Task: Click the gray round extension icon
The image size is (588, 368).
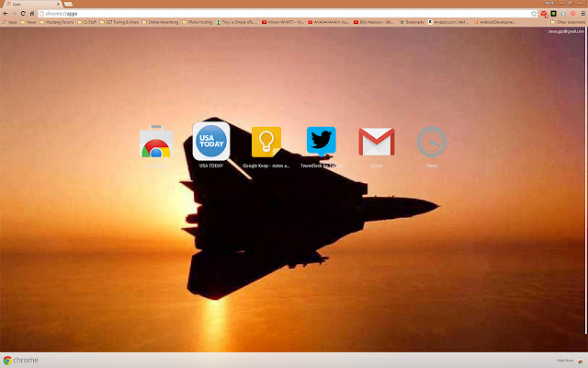Action: click(563, 14)
